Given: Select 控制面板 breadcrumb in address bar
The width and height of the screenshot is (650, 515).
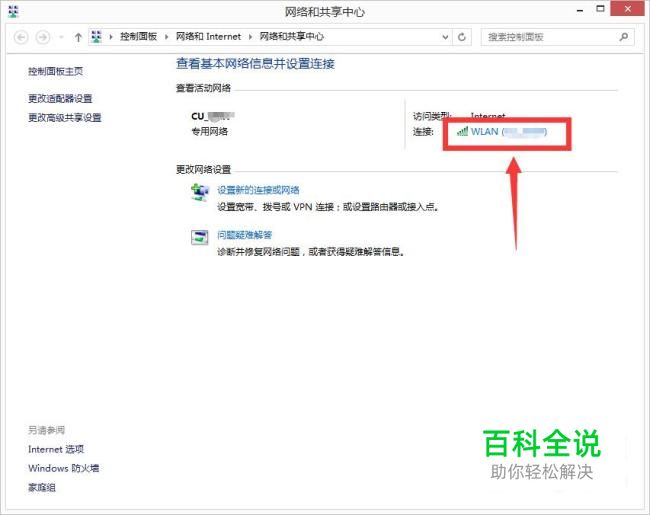Looking at the screenshot, I should pyautogui.click(x=138, y=37).
